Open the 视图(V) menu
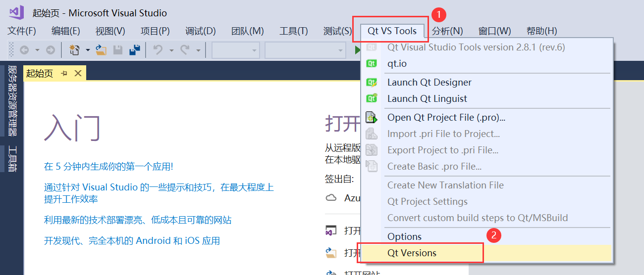 [110, 31]
